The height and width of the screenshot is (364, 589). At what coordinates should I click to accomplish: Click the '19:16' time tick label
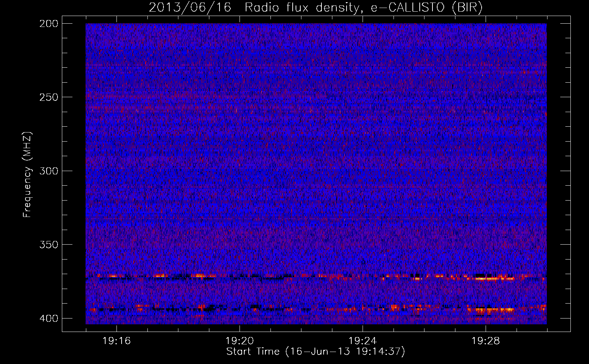pyautogui.click(x=116, y=341)
